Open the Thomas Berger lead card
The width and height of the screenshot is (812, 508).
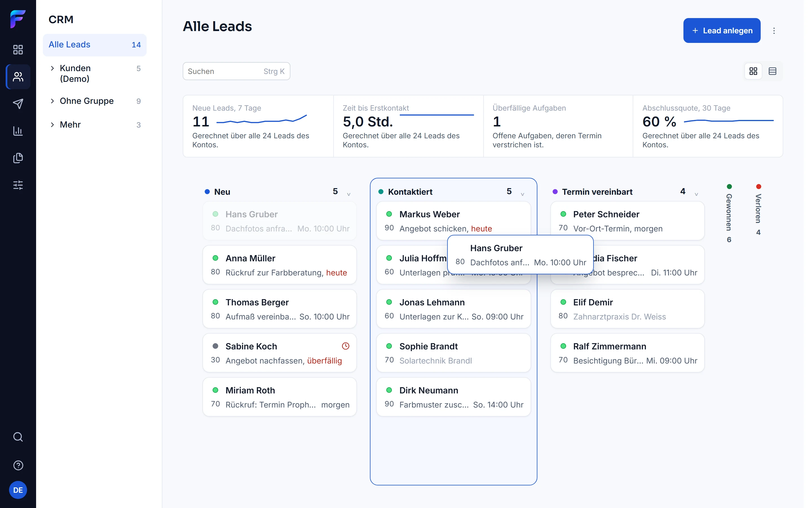279,309
